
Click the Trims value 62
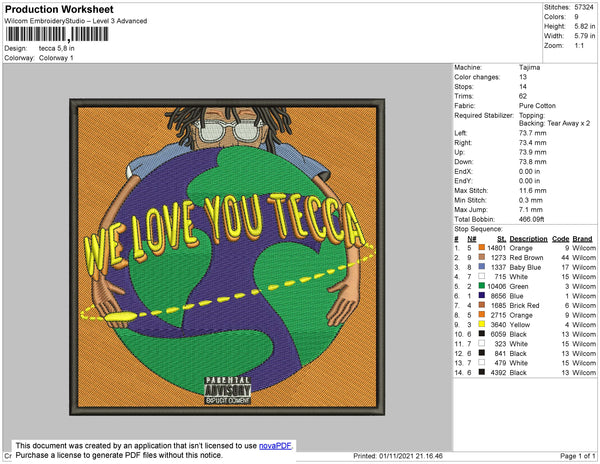coord(523,96)
